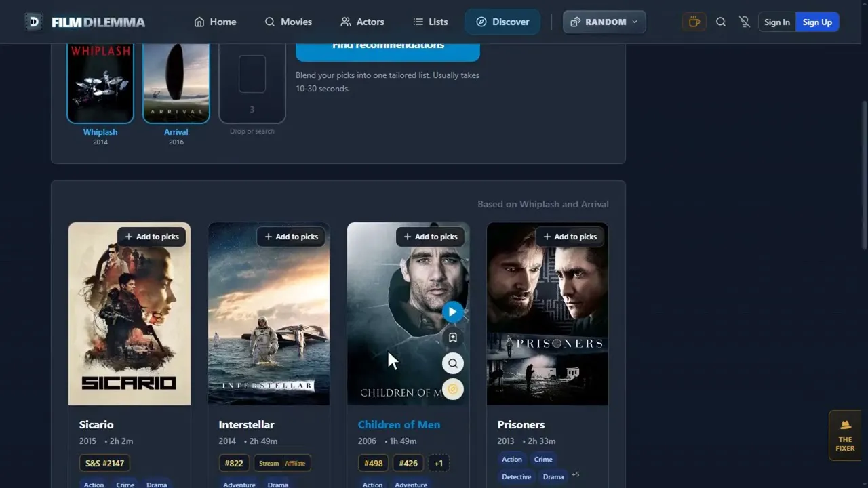Screen dimensions: 868x488
Task: Open the Prisoners poster
Action: pos(547,314)
